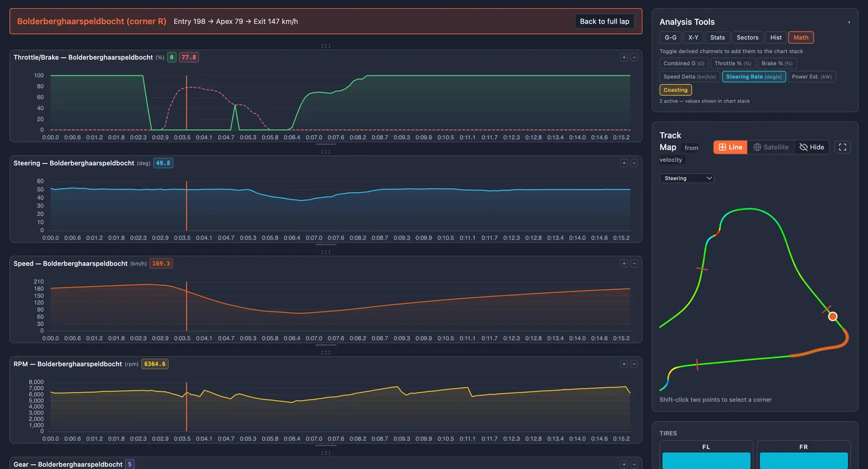Click the orange cursor line in RPM chart
The image size is (868, 469).
click(186, 406)
